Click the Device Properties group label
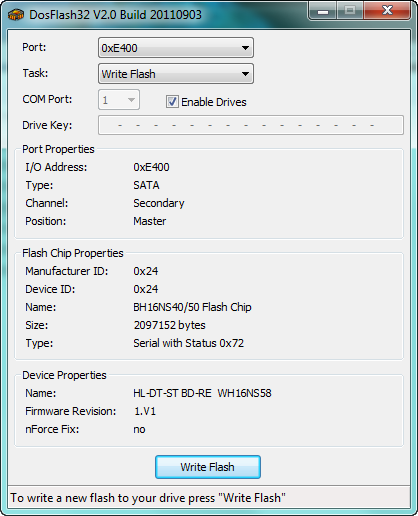418x516 pixels. [64, 375]
